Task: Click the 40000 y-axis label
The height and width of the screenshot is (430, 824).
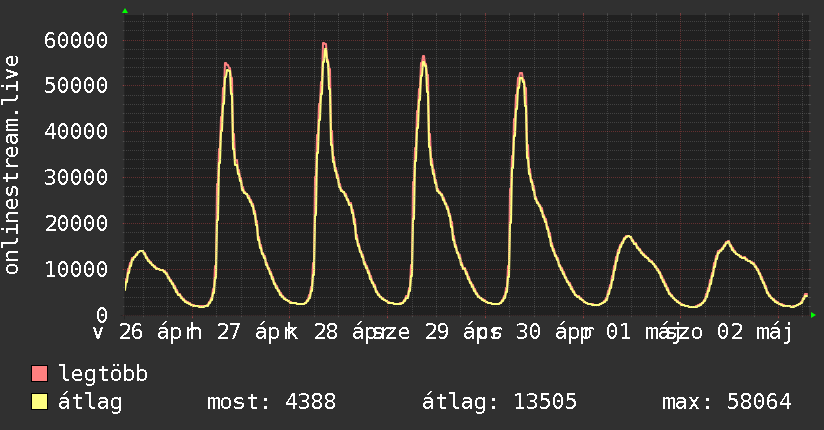Action: pos(76,131)
